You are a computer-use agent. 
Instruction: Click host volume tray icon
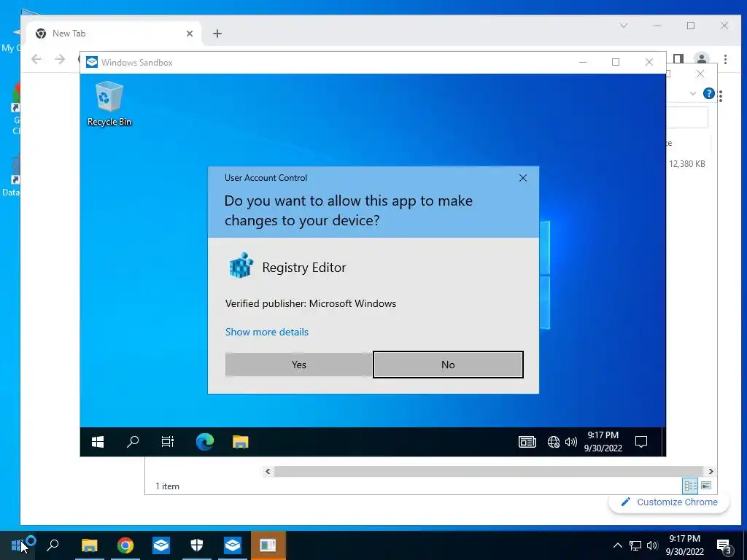652,545
